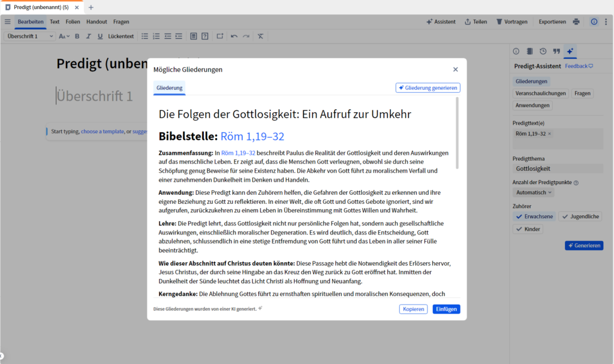Insert a numbered list
614x364 pixels.
pos(156,36)
